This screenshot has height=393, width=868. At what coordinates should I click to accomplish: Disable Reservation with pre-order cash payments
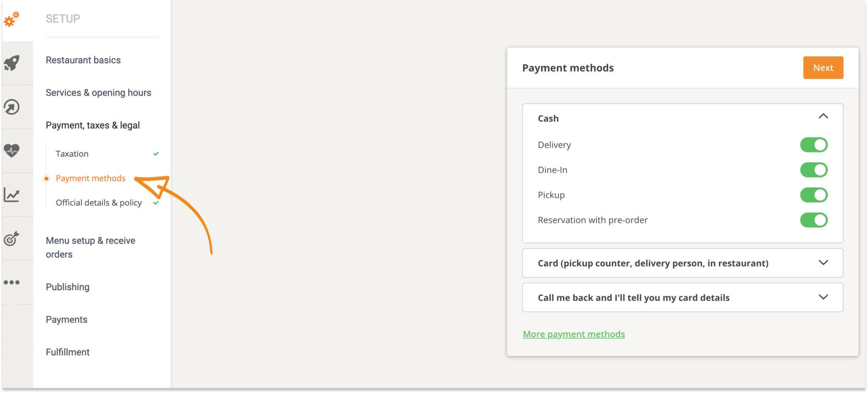click(814, 220)
